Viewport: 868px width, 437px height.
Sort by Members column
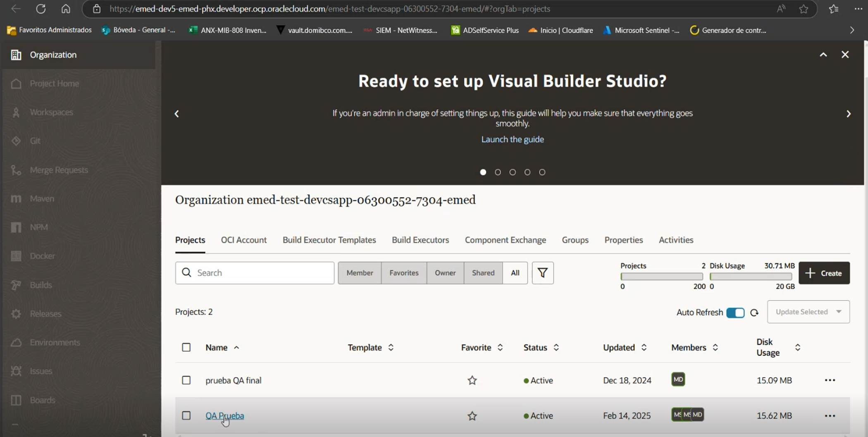715,348
